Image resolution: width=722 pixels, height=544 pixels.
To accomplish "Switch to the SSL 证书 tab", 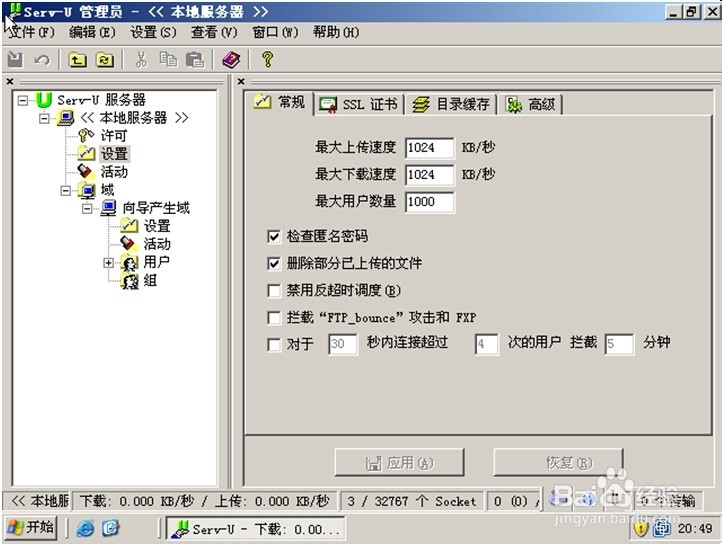I will point(359,105).
